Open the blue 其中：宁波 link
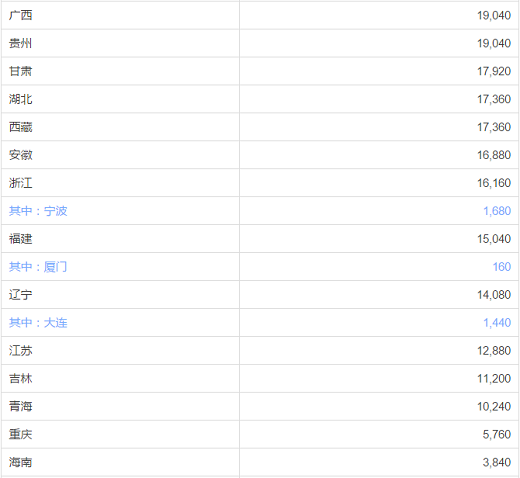Screen dimensions: 520x478 point(38,211)
